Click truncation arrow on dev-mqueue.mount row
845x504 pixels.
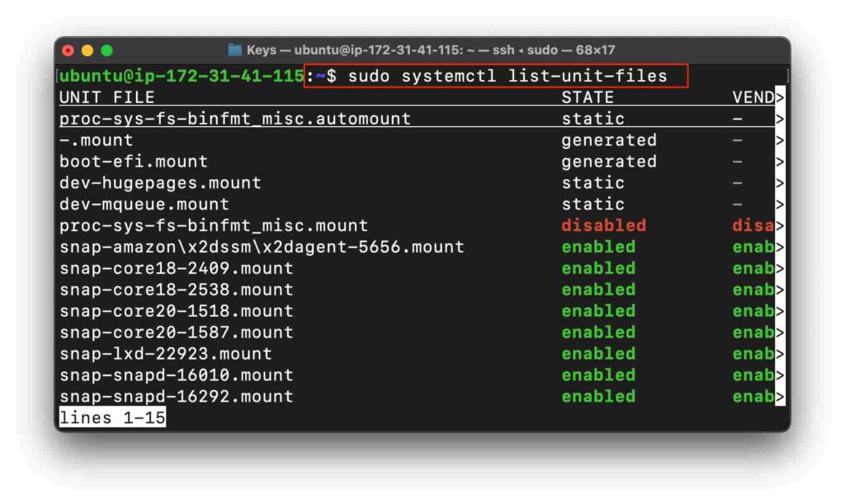pyautogui.click(x=780, y=205)
